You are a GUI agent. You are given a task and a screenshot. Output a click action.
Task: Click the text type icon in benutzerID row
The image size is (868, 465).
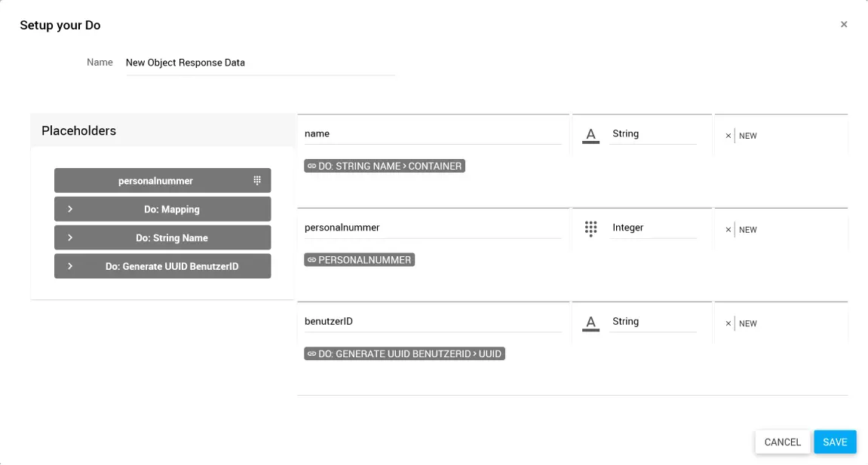point(590,323)
